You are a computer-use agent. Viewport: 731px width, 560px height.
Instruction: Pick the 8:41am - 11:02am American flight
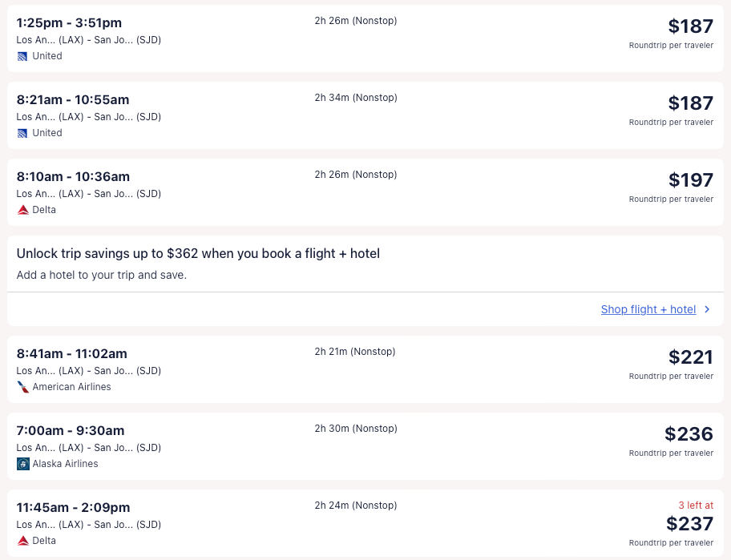pos(71,353)
